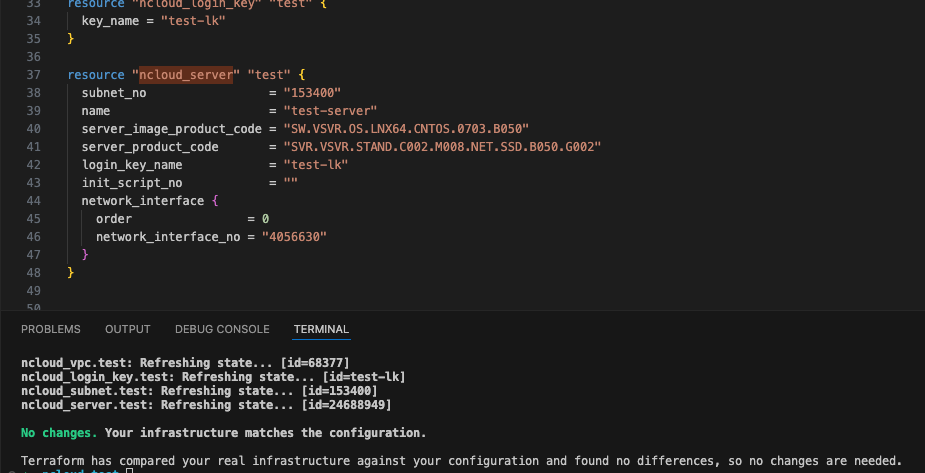Click the subnet_no value "153400"
This screenshot has width=925, height=473.
312,93
